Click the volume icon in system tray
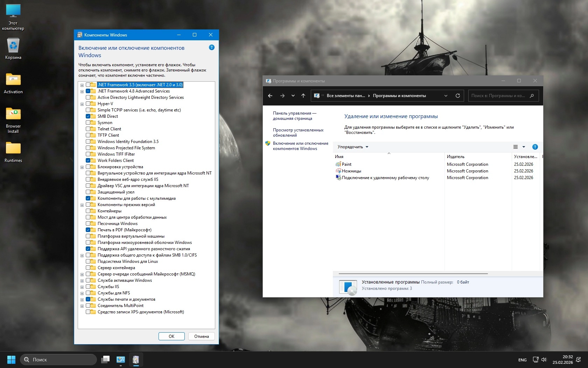Viewport: 588px width, 368px height. (x=544, y=360)
